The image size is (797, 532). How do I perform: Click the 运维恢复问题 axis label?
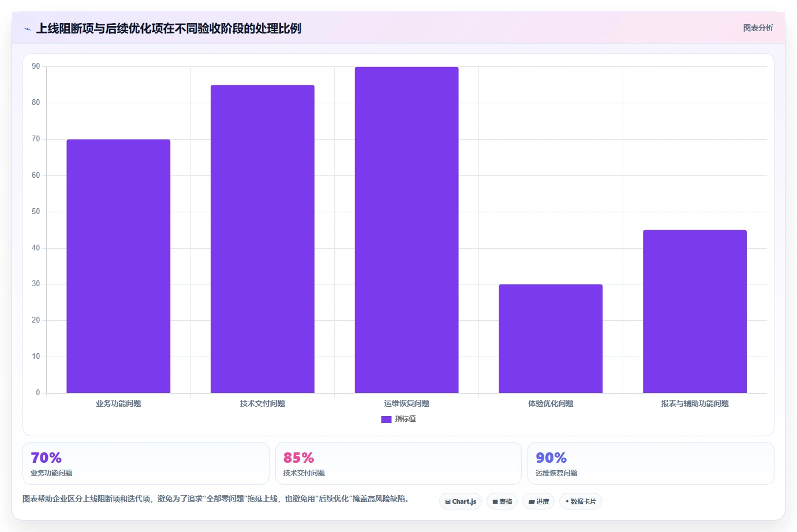407,404
